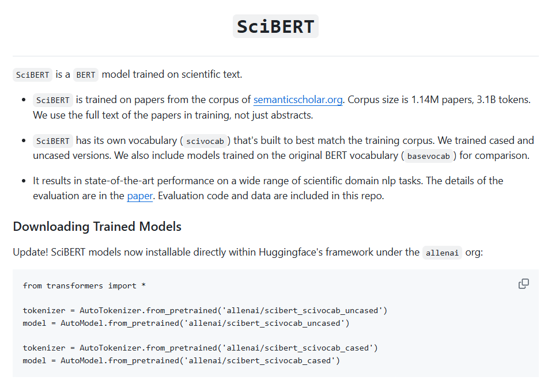Viewport: 544px width, 392px height.
Task: Click the SciBERT main title heading
Action: tap(275, 27)
